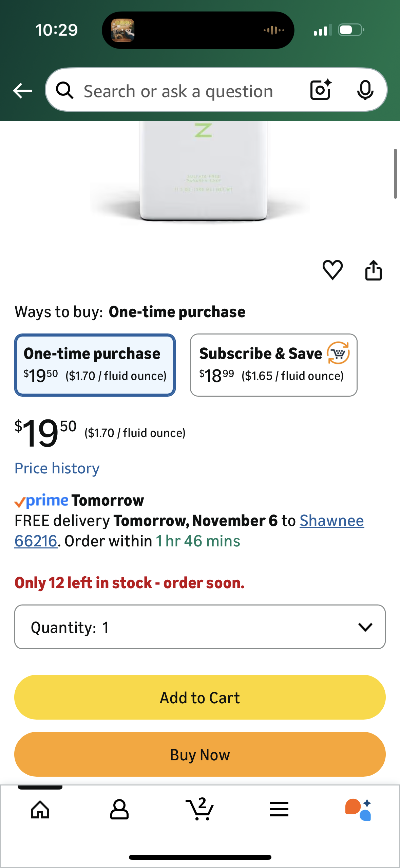This screenshot has height=868, width=400.
Task: Open the account profile tab
Action: coord(119,810)
